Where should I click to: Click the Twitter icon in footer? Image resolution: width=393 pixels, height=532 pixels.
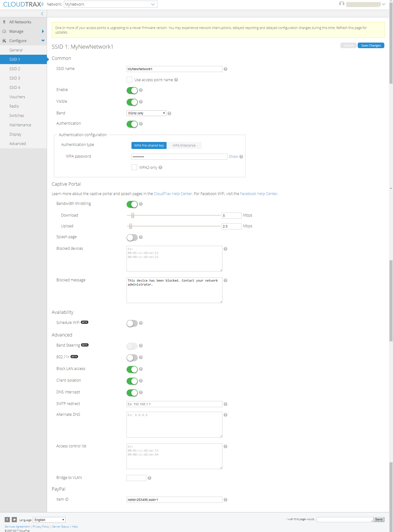14,519
